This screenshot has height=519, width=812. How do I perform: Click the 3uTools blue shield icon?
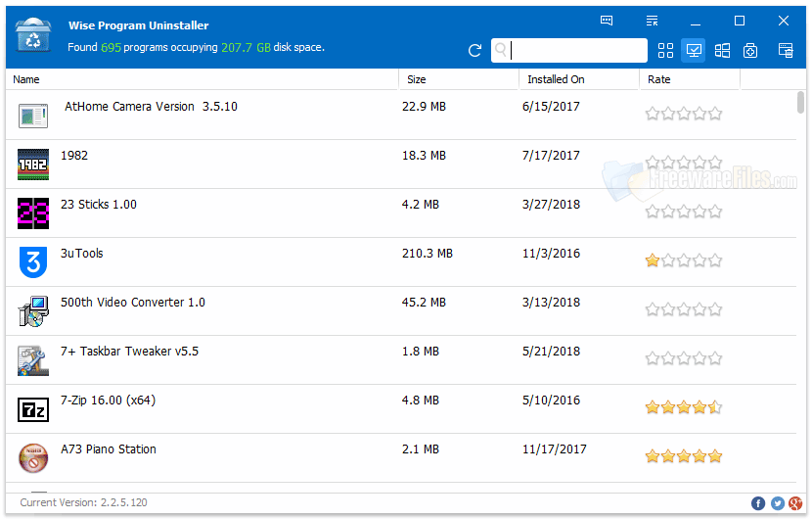[x=33, y=261]
